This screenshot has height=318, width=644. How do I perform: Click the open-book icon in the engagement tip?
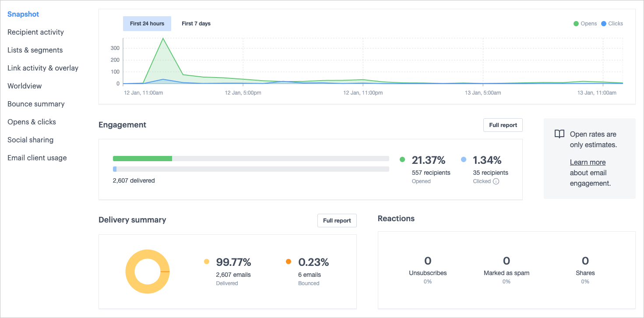[x=559, y=134]
